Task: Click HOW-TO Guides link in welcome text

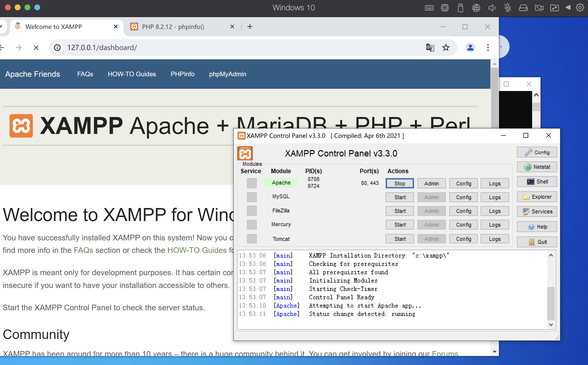Action: 197,250
